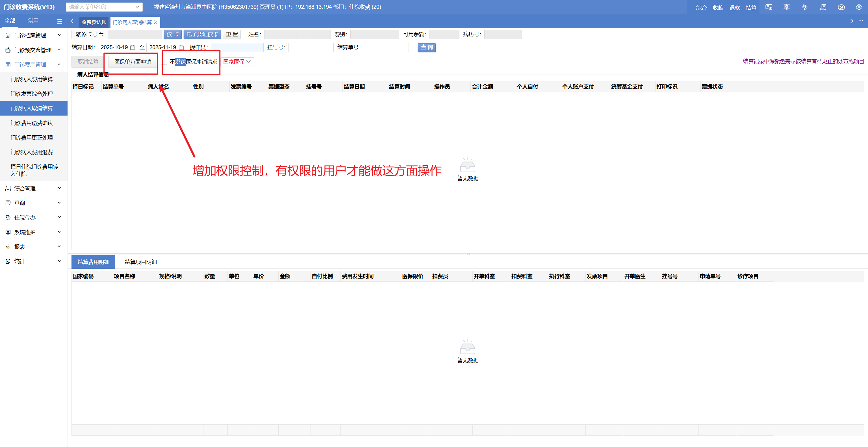
Task: Switch to 结算项目明细 tab
Action: [140, 262]
